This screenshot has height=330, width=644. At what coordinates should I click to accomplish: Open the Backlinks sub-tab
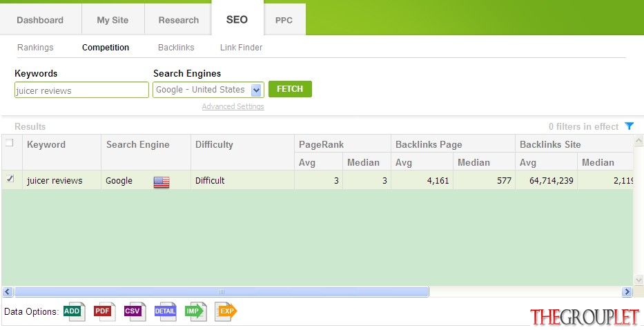[176, 47]
